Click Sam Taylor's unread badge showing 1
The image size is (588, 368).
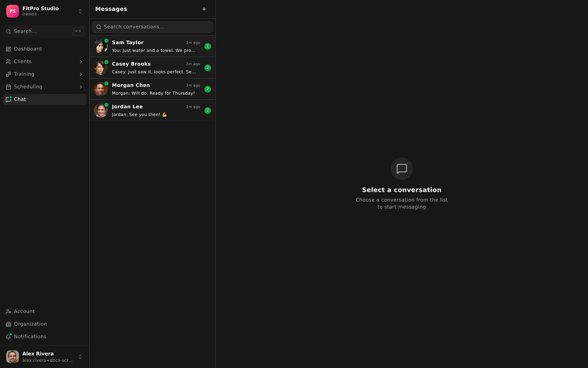tap(208, 46)
